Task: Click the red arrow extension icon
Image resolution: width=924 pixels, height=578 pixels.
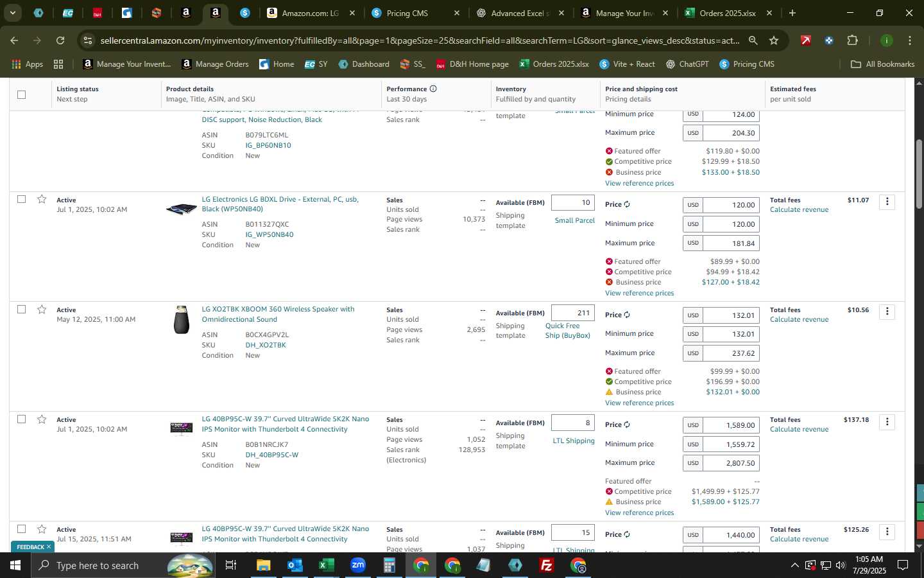Action: [x=805, y=40]
